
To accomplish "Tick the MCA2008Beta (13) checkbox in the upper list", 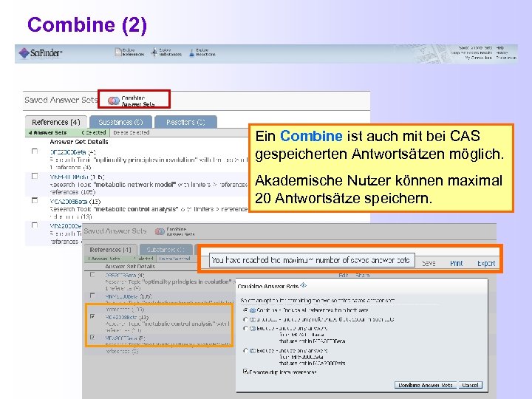I will [35, 200].
